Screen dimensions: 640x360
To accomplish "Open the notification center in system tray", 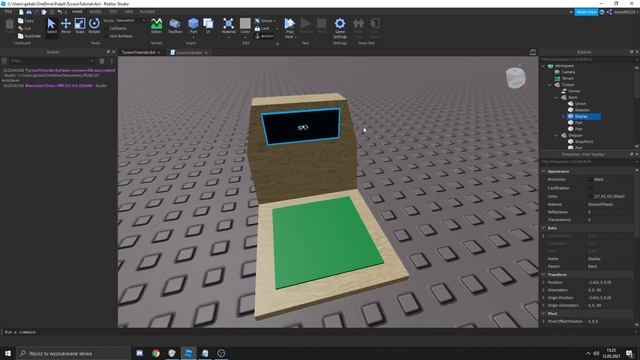I will 629,353.
